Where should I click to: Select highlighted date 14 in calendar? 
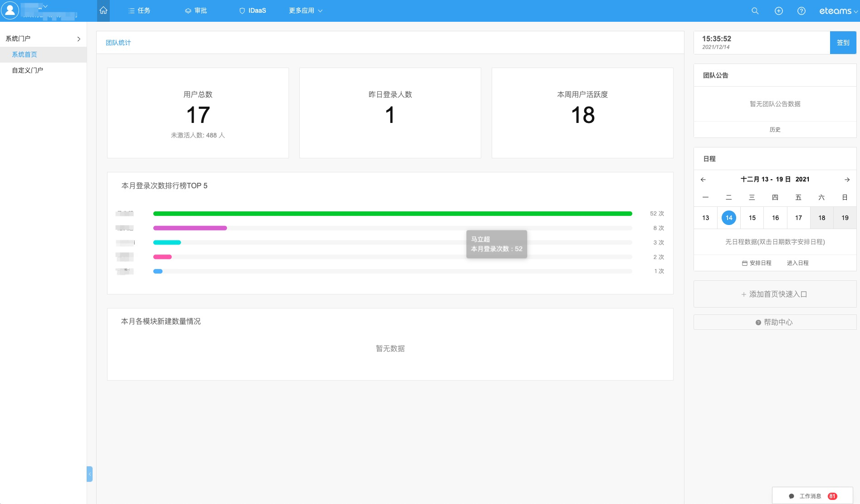pyautogui.click(x=729, y=218)
